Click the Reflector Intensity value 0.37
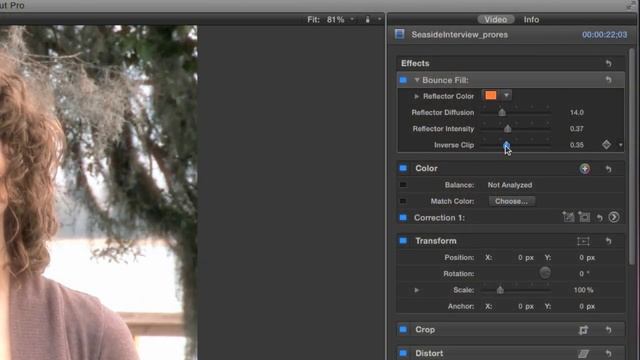 click(x=576, y=129)
